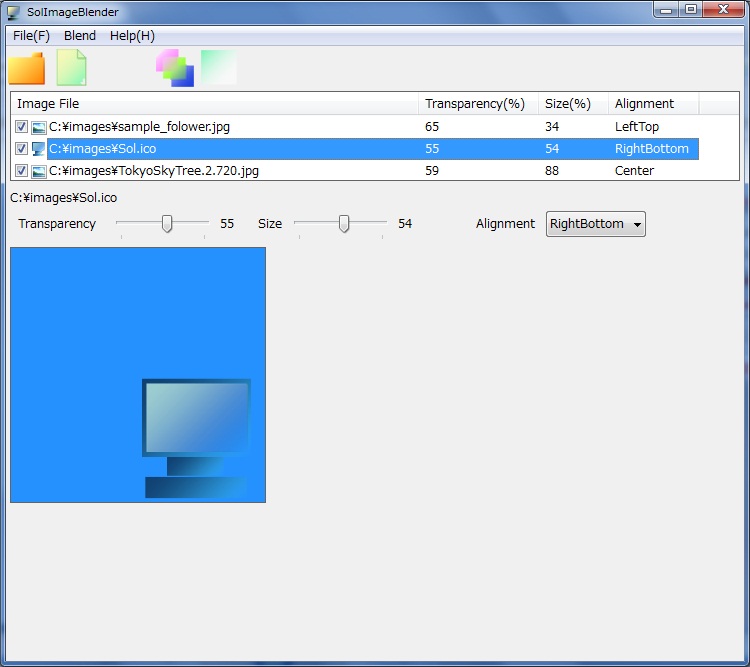Viewport: 750px width, 667px height.
Task: Click the transparency value 59 cell
Action: point(432,171)
